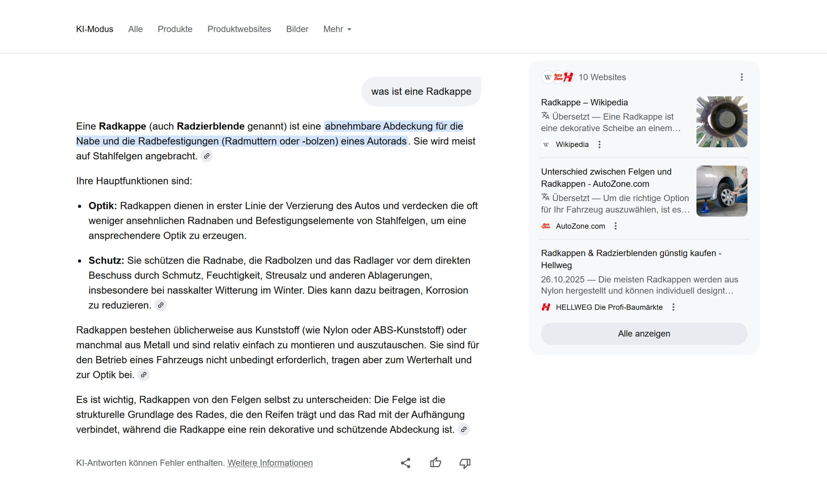
Task: Click source link icon after 'zu reduzieren'
Action: pyautogui.click(x=161, y=305)
